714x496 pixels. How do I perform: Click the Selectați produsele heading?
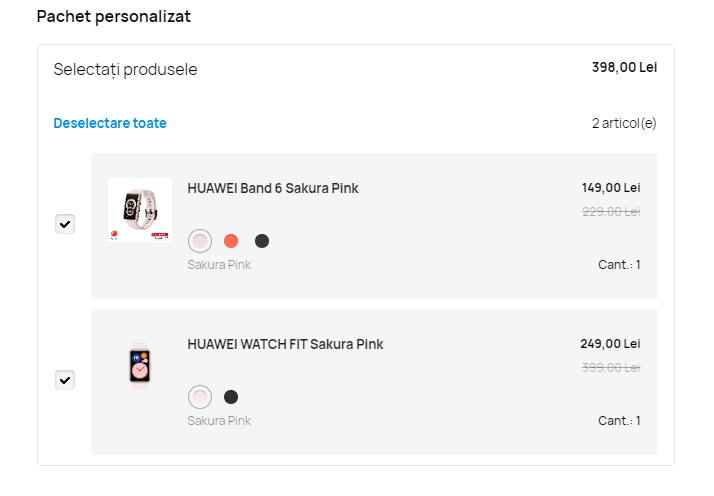click(125, 70)
